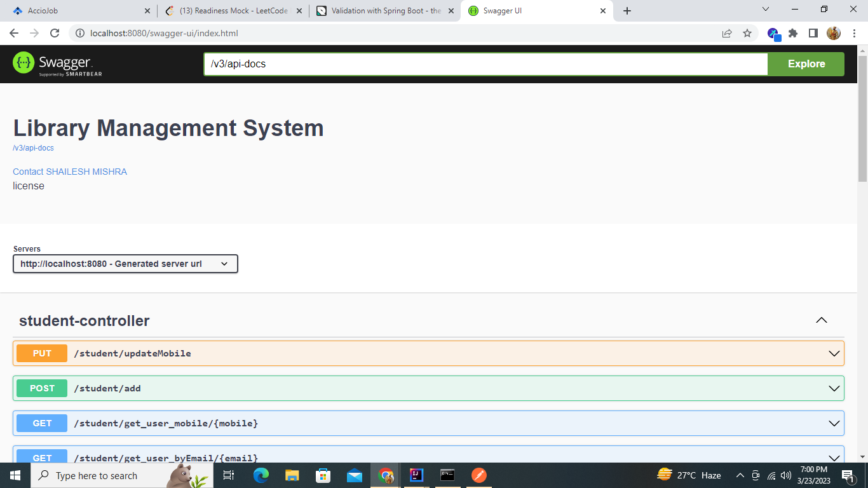Collapse the student-controller section
The image size is (868, 488).
(x=822, y=320)
